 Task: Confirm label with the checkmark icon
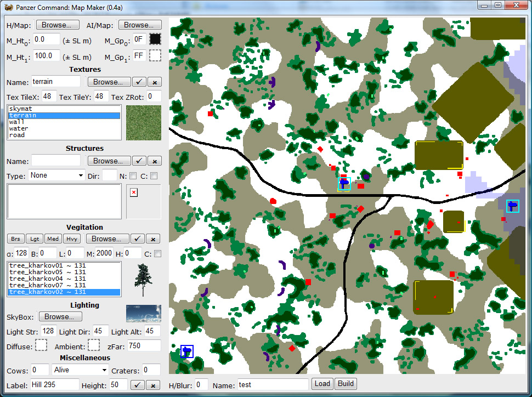tap(138, 385)
